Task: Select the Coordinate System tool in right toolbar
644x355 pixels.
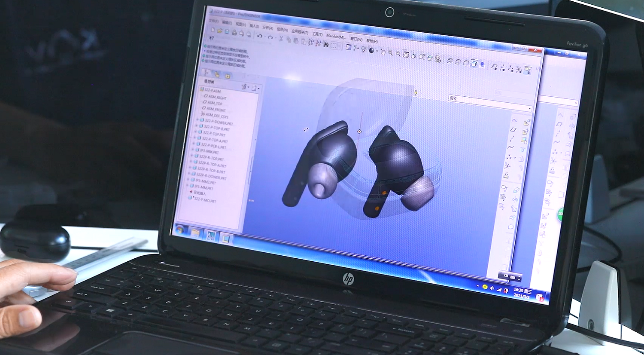Action: 507,166
